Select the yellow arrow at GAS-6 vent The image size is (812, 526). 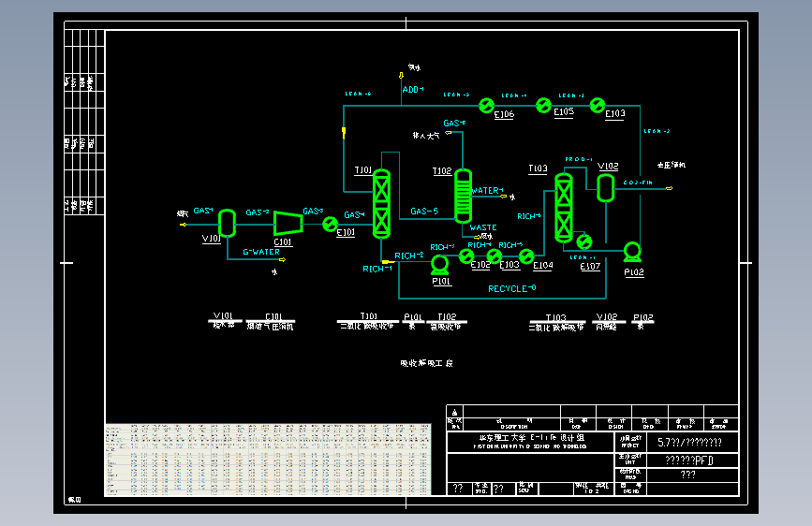449,133
